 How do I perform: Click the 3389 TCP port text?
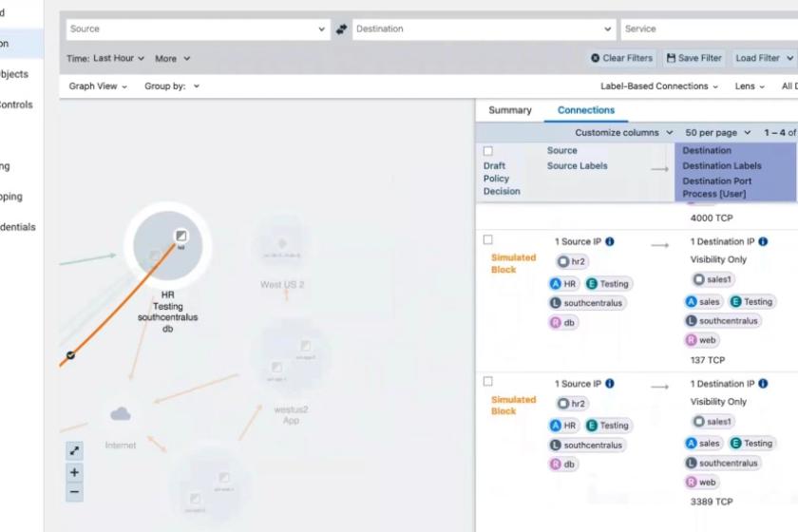(712, 502)
